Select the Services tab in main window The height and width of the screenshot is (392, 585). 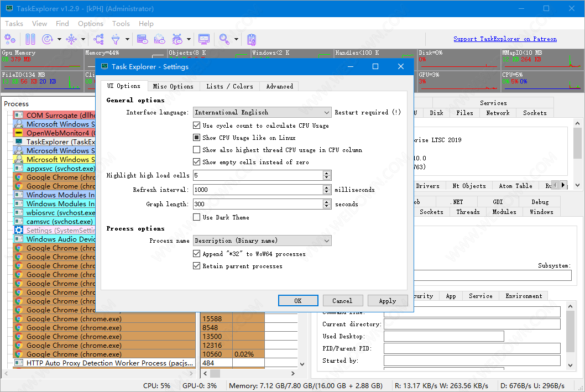coord(493,103)
